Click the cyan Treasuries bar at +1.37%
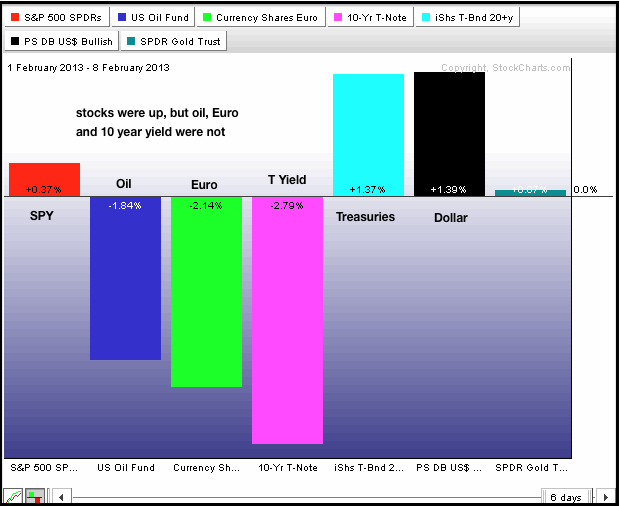Screen dimensions: 620x506 [369, 135]
